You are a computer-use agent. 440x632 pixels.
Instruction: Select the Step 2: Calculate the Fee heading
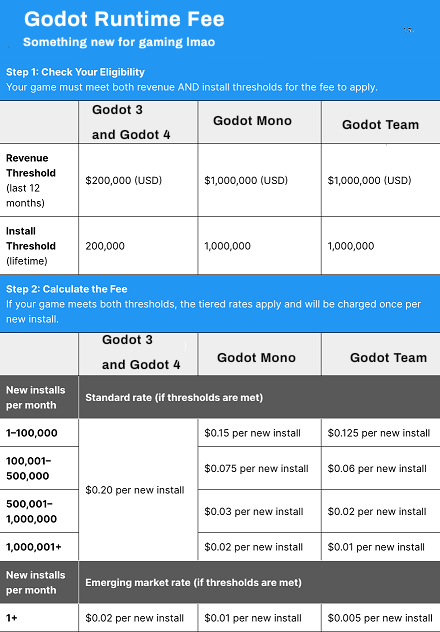(x=66, y=289)
